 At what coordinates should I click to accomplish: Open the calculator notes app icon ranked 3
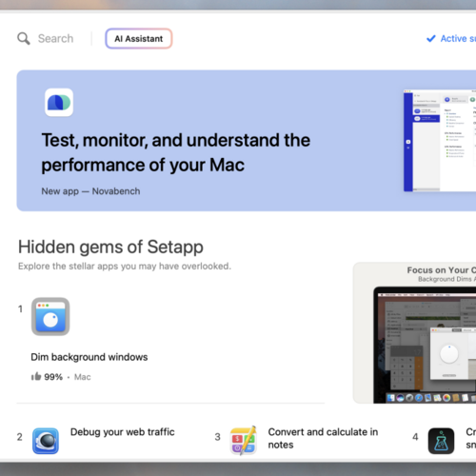click(243, 441)
